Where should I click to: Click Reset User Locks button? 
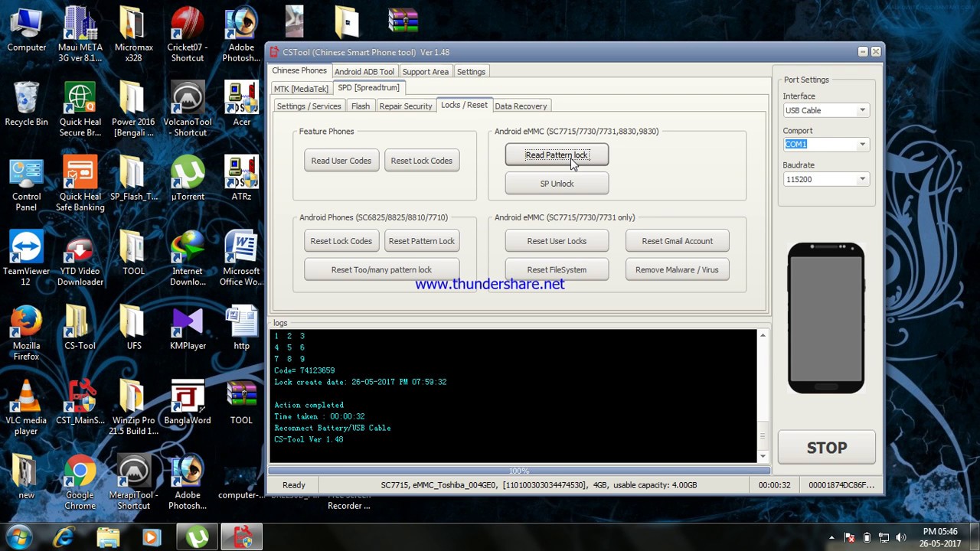tap(557, 241)
